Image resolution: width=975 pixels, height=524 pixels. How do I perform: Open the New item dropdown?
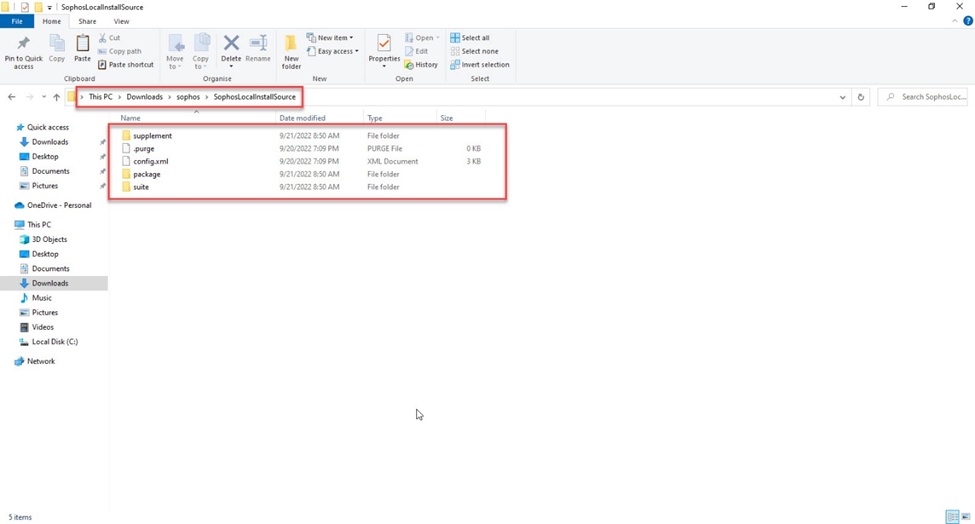pos(330,38)
